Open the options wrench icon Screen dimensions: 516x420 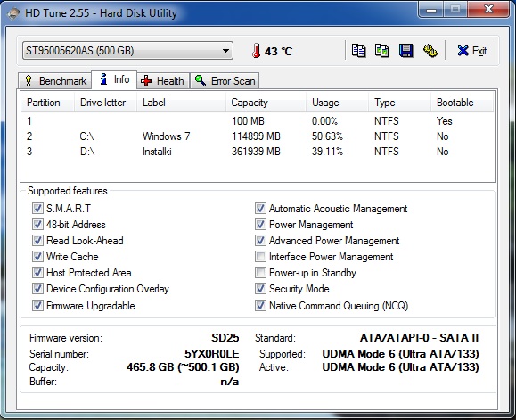click(x=430, y=51)
